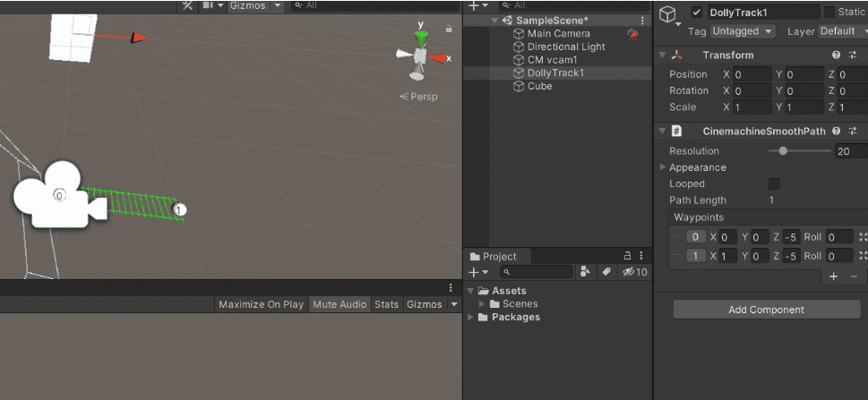The height and width of the screenshot is (400, 868).
Task: Open CinemachineSmoothPath preset settings icon
Action: [853, 131]
